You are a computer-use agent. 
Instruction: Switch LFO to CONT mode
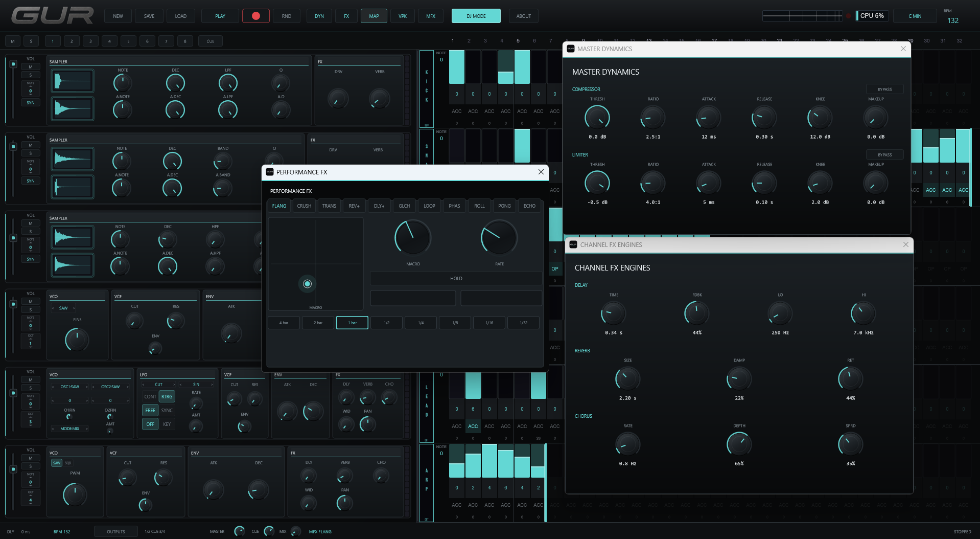coord(150,396)
